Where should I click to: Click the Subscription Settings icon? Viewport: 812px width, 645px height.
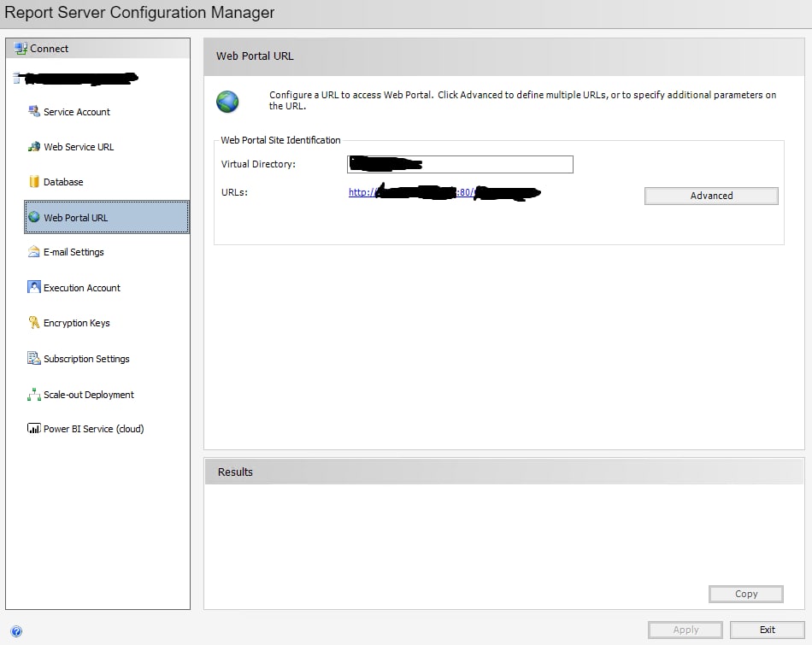(34, 358)
